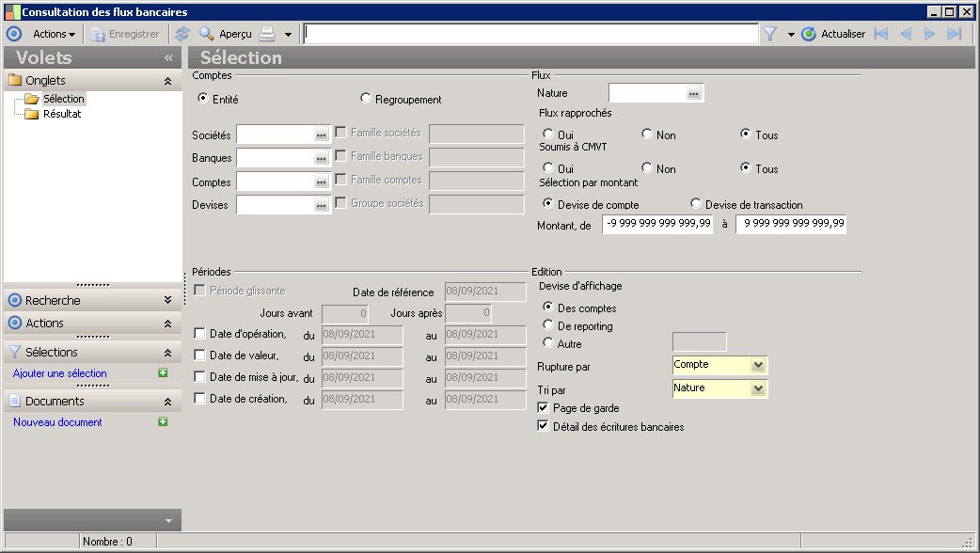The image size is (980, 553).
Task: Click the Ajouter une sélection link
Action: click(60, 373)
